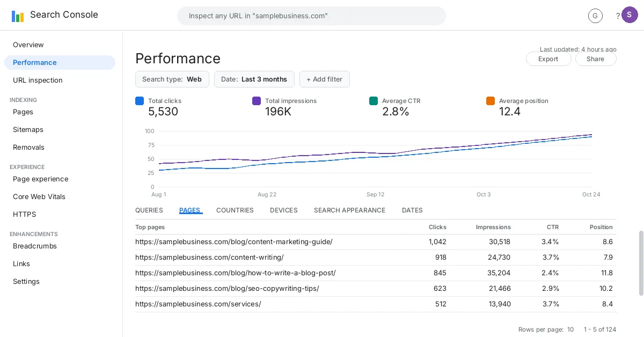Focus the Inspect any URL search field
This screenshot has height=337, width=644.
click(x=311, y=16)
